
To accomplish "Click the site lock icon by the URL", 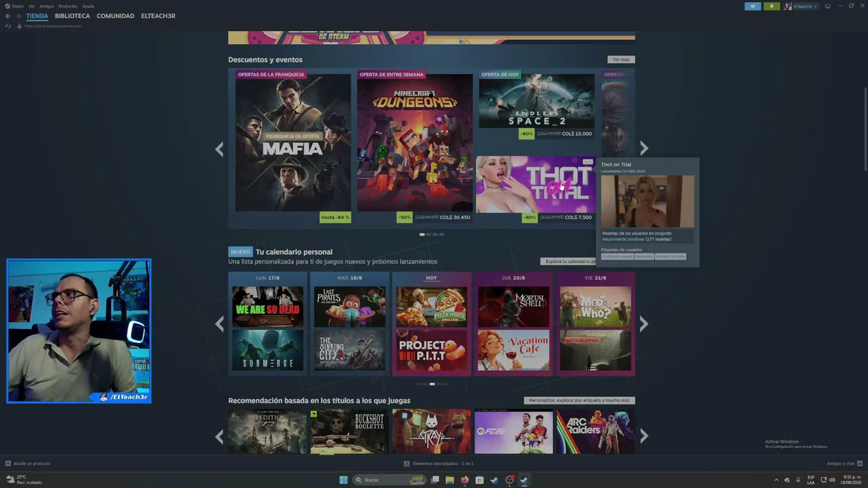I will click(x=19, y=26).
